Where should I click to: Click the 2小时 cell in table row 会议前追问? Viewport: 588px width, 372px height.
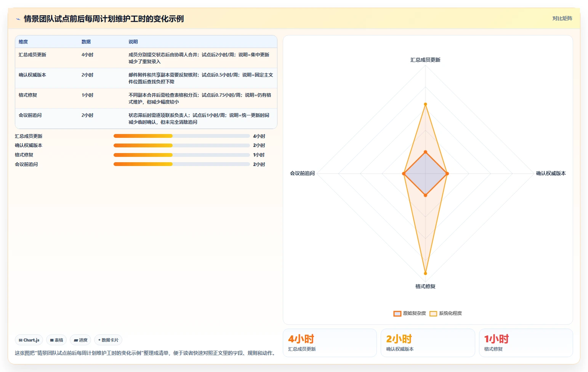[x=87, y=115]
